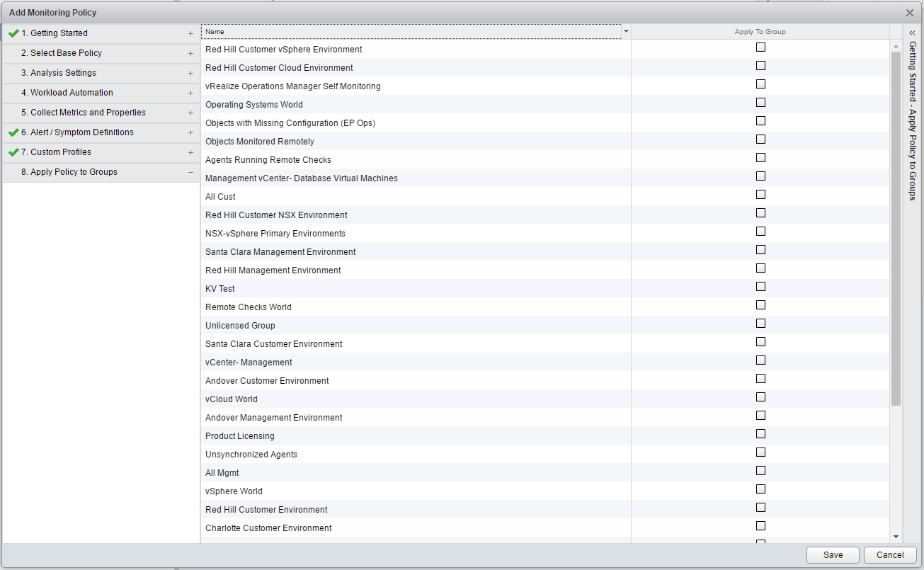This screenshot has height=570, width=924.
Task: Click plus icon beside Custom Profiles
Action: [190, 152]
